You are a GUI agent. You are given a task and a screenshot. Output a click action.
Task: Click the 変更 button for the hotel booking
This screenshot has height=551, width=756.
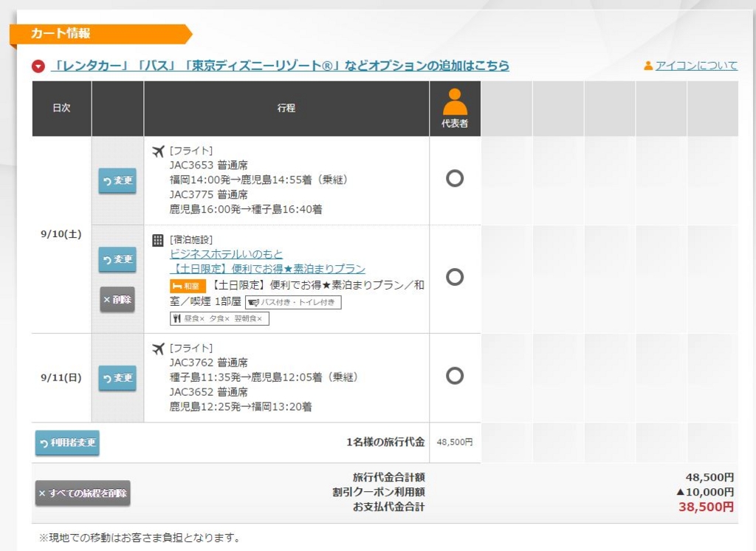tap(117, 259)
